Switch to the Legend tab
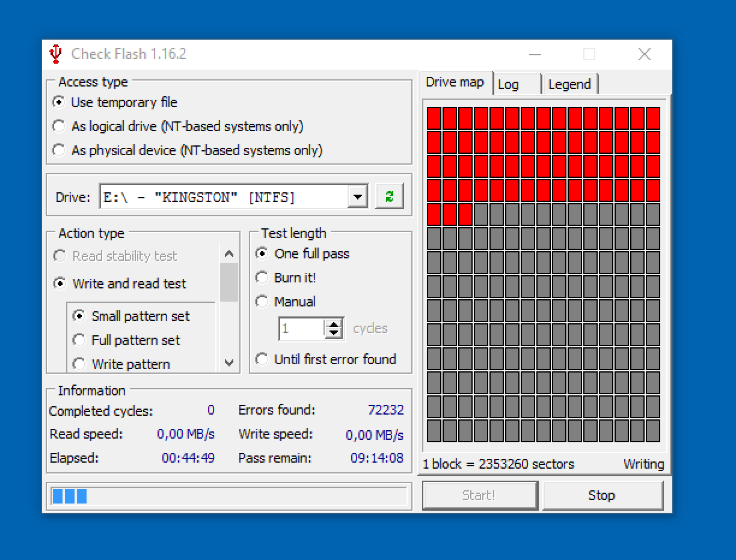Viewport: 736px width, 560px height. tap(569, 85)
